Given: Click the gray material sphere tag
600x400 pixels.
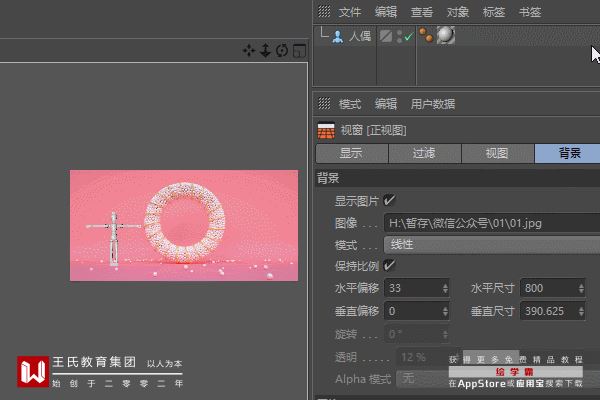Looking at the screenshot, I should coord(445,35).
